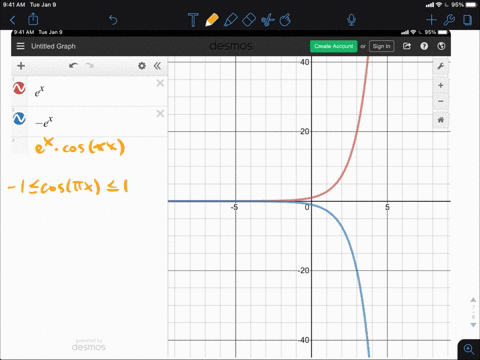Open page view icon at top right
The width and height of the screenshot is (480, 360).
tap(468, 20)
